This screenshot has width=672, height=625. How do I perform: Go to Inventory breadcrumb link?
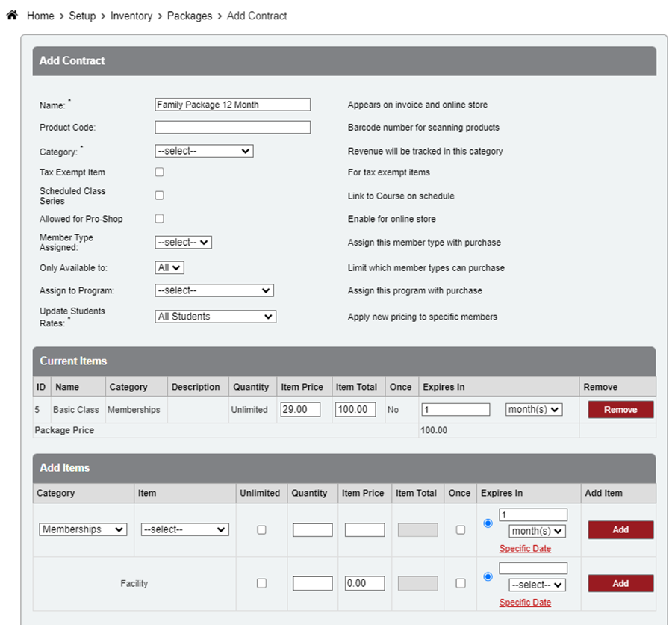(131, 16)
